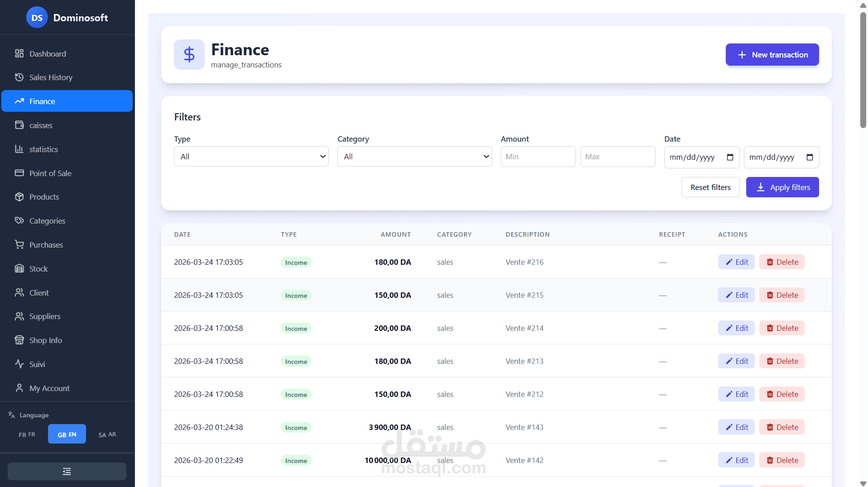Click the statistics bar chart icon
The width and height of the screenshot is (868, 487).
tap(19, 149)
